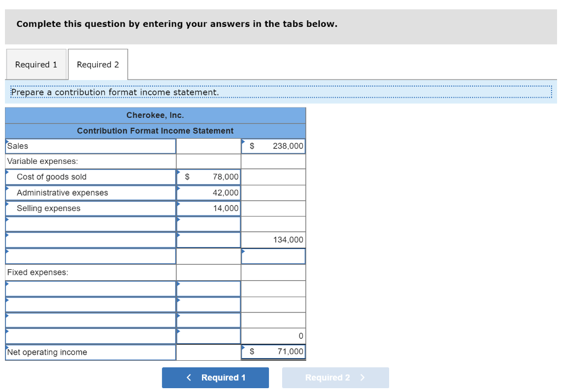Switch to the Required 2 tab
562x392 pixels.
click(98, 64)
